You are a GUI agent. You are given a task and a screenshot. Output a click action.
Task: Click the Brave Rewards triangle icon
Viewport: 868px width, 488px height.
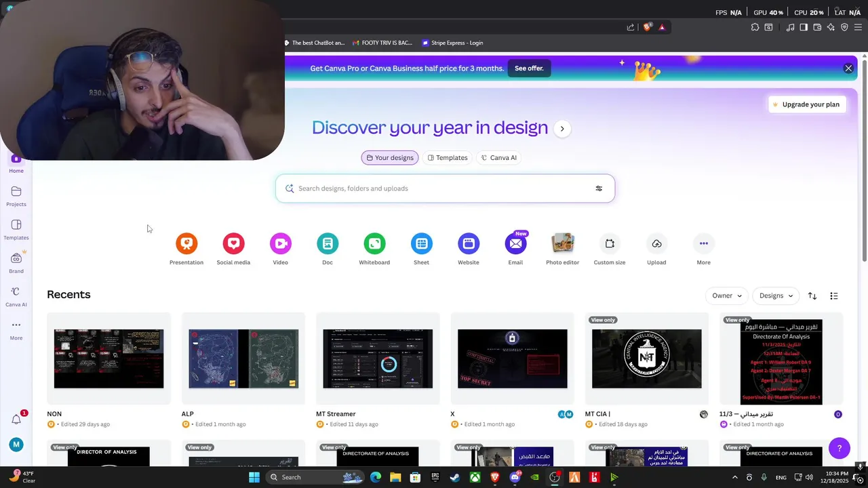(x=662, y=27)
